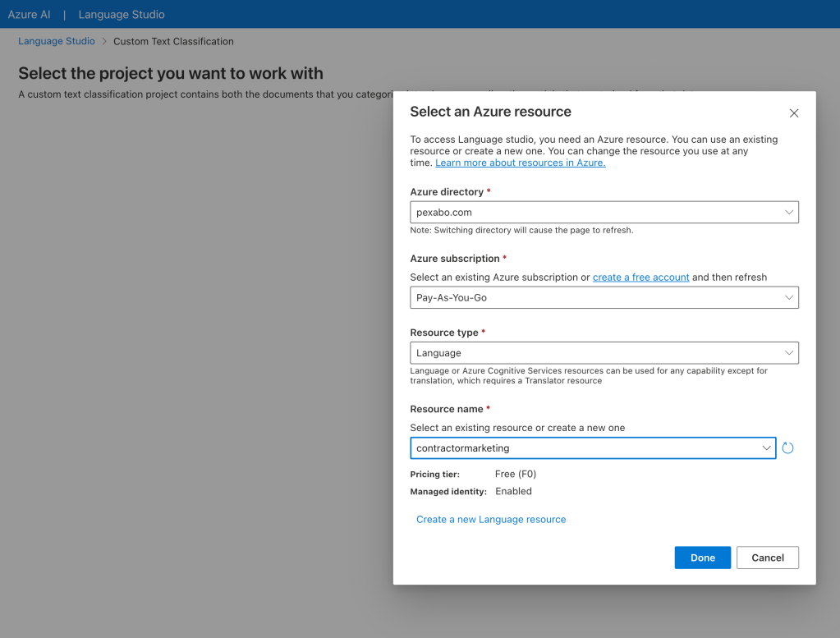The width and height of the screenshot is (840, 638).
Task: Open the Resource name combo box
Action: click(x=593, y=448)
